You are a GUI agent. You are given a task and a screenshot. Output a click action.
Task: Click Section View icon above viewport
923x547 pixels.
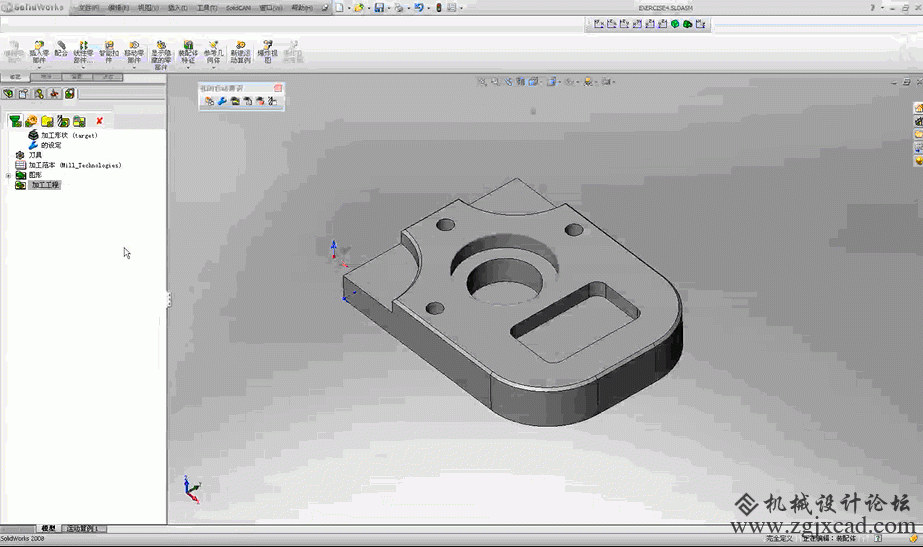(520, 82)
